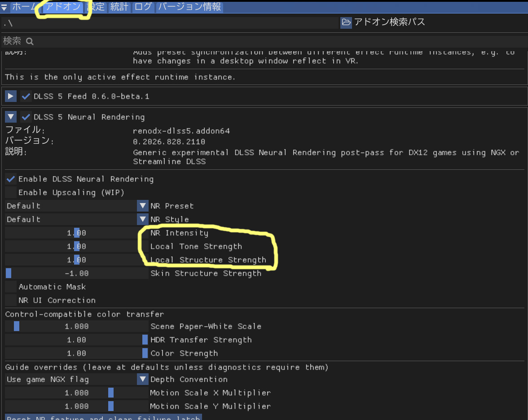This screenshot has width=528, height=420.
Task: Click the folder icon for addon search path
Action: [346, 22]
